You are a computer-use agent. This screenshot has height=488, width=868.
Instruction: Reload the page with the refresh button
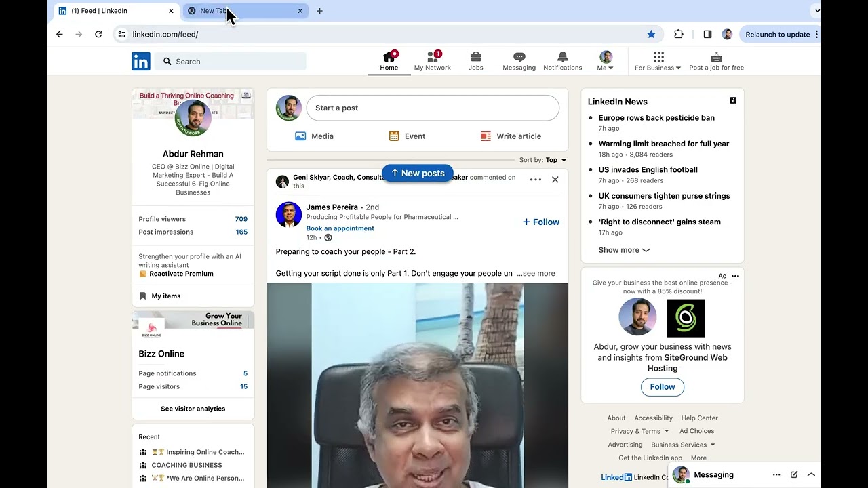pos(98,34)
